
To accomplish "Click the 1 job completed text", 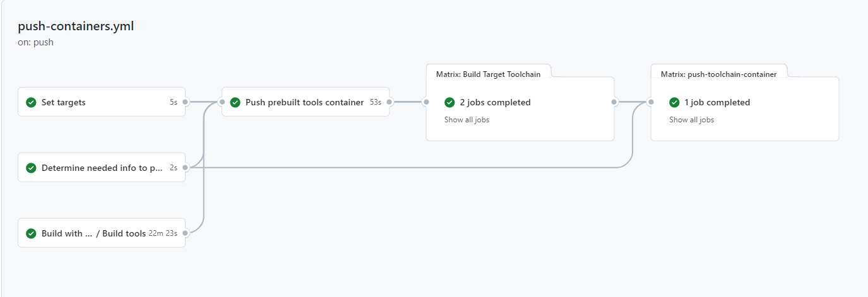I will tap(717, 102).
